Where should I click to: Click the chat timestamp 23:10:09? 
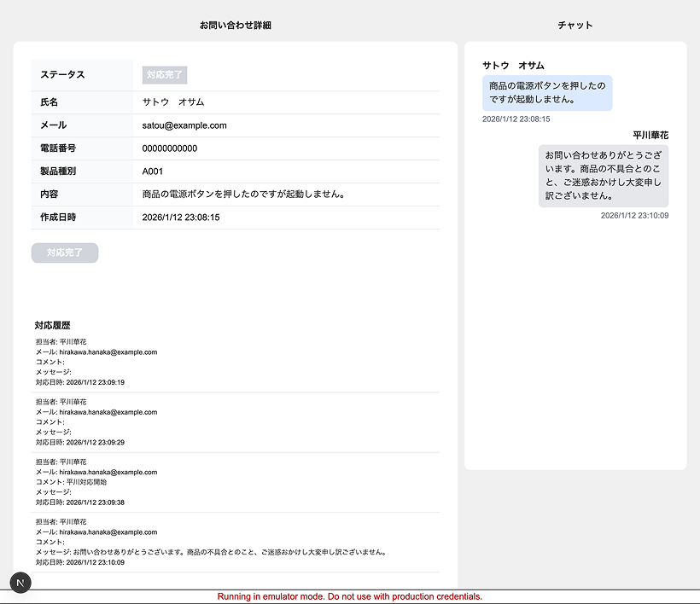pos(634,216)
